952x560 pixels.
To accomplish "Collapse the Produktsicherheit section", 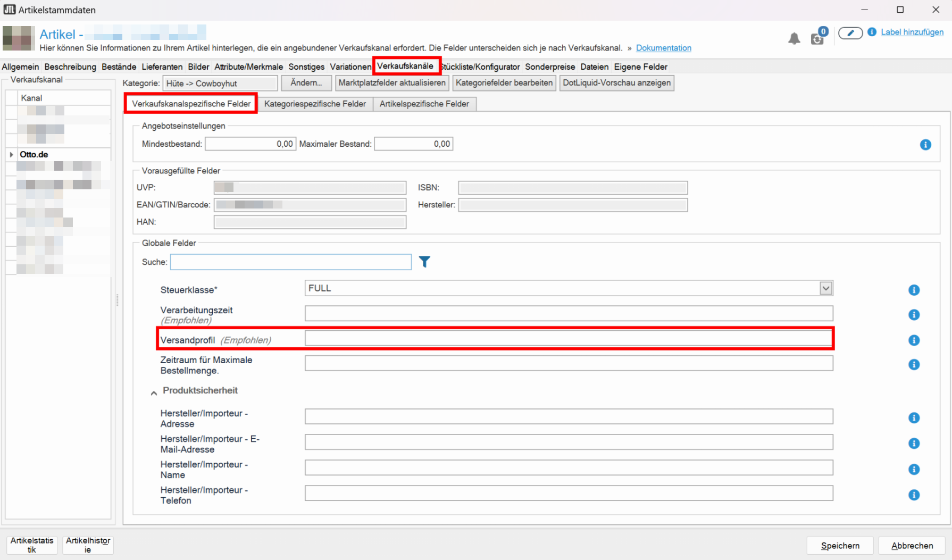I will [154, 392].
